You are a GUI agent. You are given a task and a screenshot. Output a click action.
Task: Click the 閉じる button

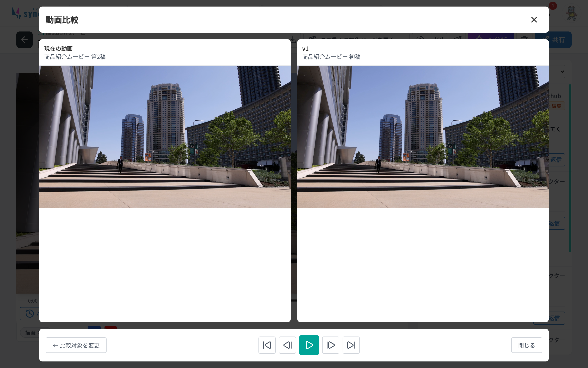click(x=527, y=345)
